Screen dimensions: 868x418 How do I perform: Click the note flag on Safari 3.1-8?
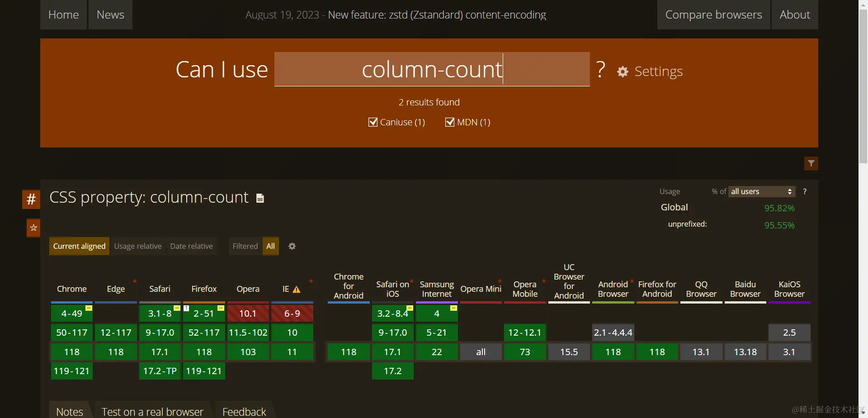tap(177, 308)
